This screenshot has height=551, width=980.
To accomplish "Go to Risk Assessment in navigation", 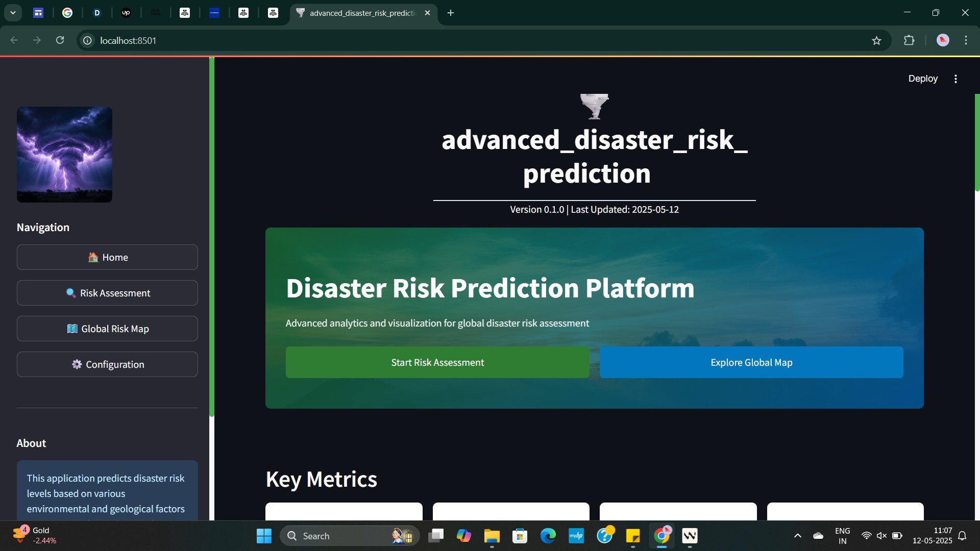I will click(107, 293).
